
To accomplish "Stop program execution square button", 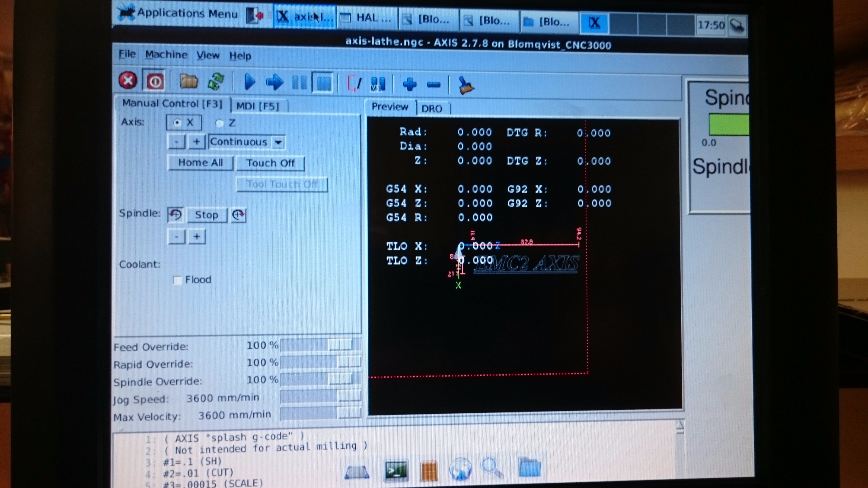I will [324, 83].
